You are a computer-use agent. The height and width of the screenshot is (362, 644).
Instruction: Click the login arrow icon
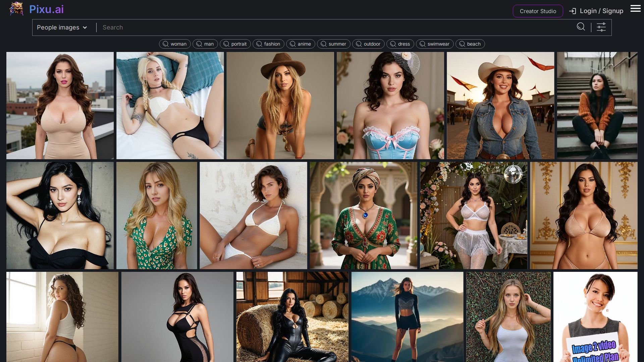coord(572,11)
